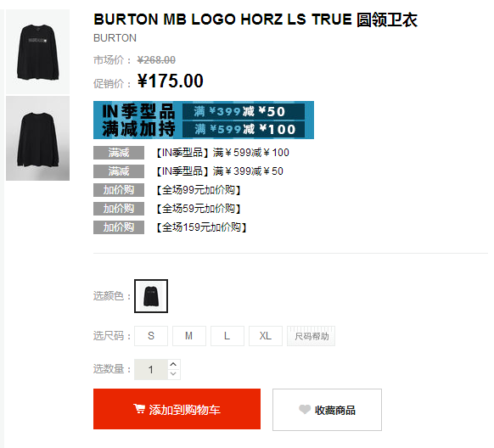Click the shopping cart icon on red button

(x=139, y=409)
